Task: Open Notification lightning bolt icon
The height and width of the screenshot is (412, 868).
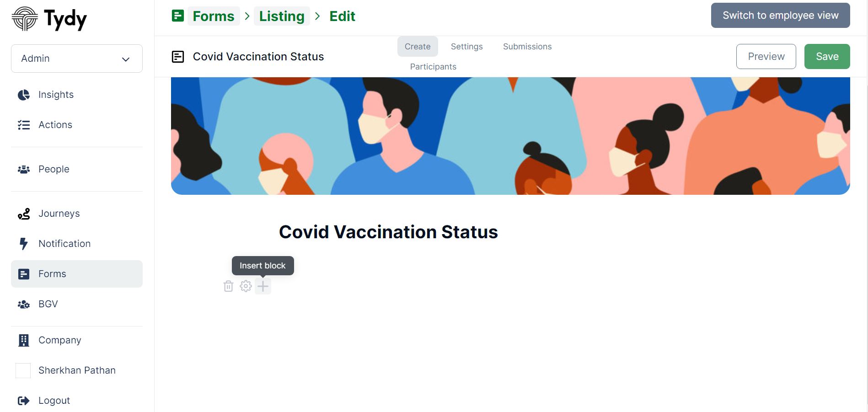Action: point(24,244)
